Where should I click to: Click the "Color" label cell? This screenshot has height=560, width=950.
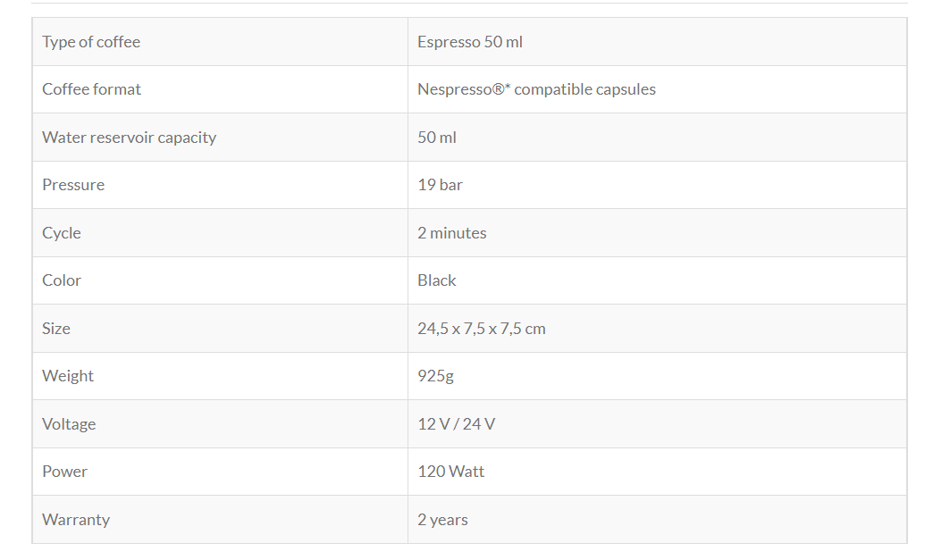click(x=62, y=280)
